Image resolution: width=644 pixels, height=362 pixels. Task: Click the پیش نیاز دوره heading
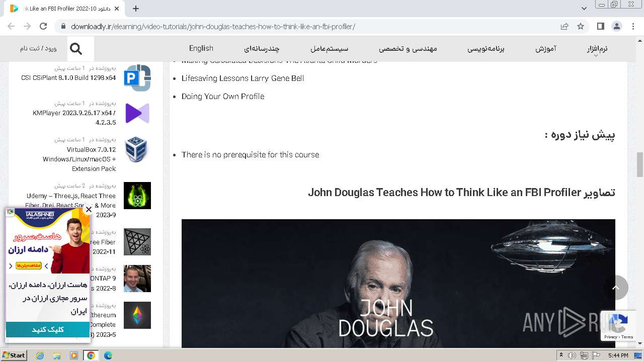[x=580, y=135]
